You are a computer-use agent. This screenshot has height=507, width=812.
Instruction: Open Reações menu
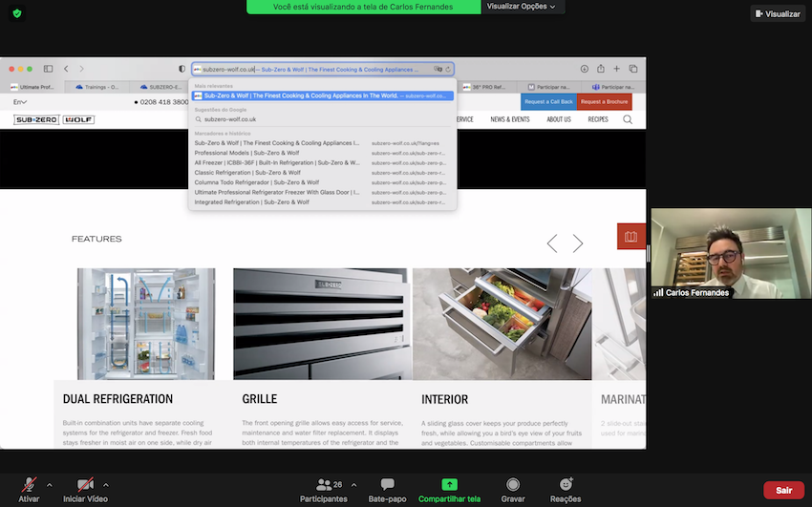click(x=565, y=490)
